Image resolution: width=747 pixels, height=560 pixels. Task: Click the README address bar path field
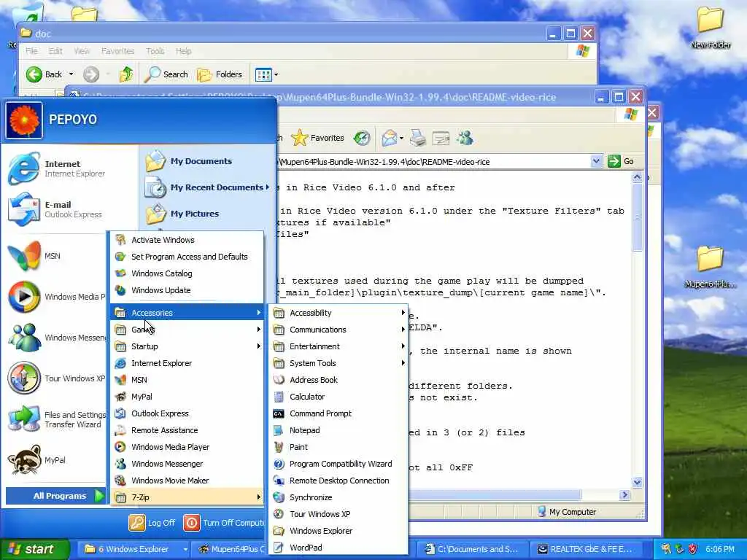tap(433, 161)
